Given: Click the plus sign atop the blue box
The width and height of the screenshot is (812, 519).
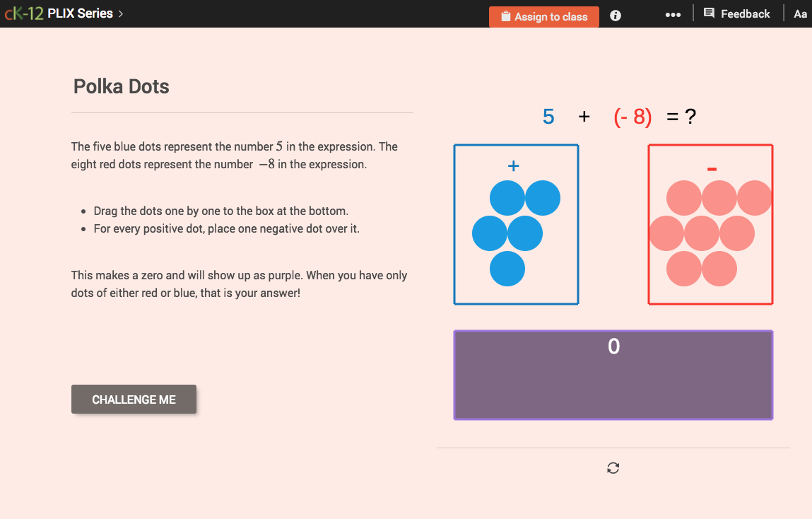Looking at the screenshot, I should click(x=514, y=165).
